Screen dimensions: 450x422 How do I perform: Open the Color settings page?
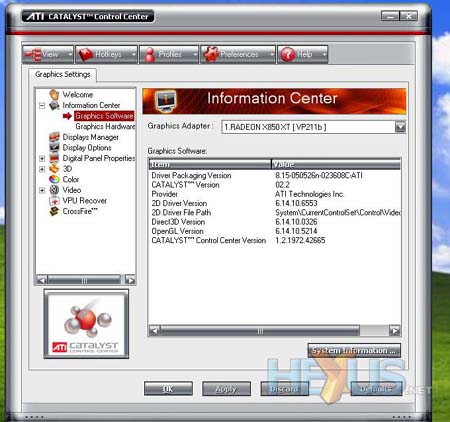(x=71, y=179)
